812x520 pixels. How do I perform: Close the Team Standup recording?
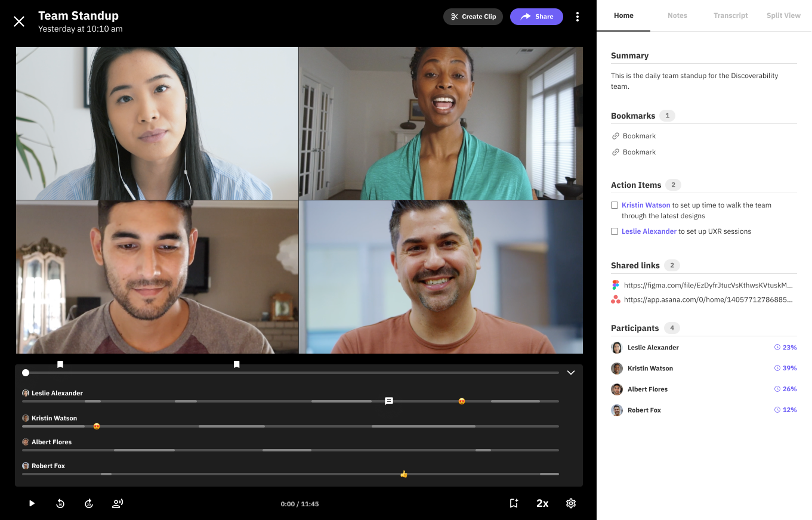click(x=19, y=21)
